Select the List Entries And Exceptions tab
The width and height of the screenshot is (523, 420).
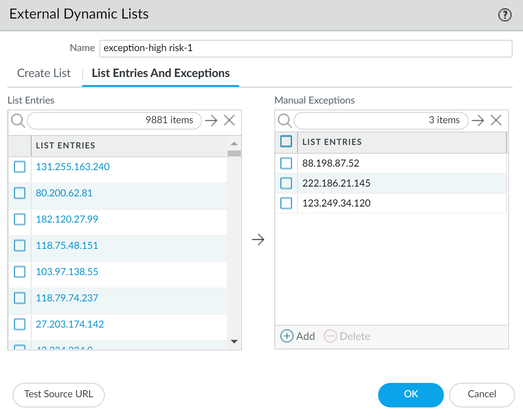tap(160, 73)
